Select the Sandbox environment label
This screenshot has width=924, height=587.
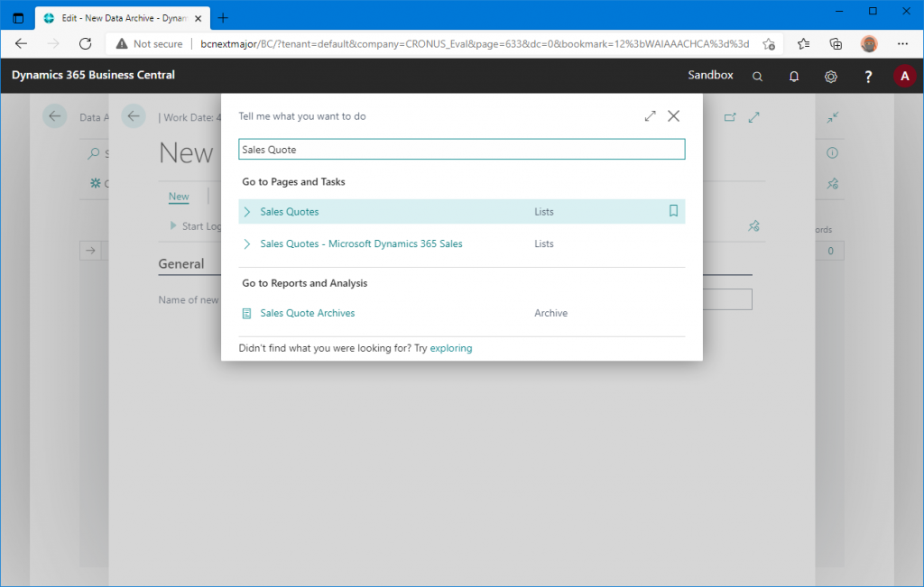pos(710,75)
